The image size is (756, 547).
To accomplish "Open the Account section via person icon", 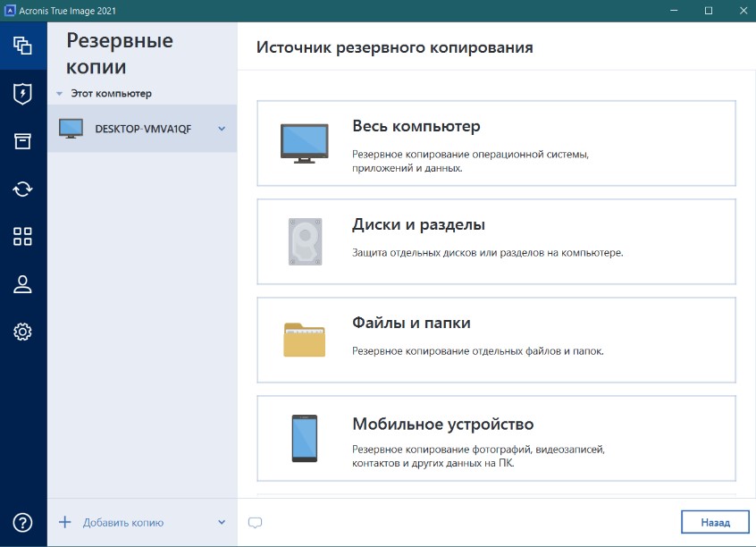I will (x=22, y=284).
